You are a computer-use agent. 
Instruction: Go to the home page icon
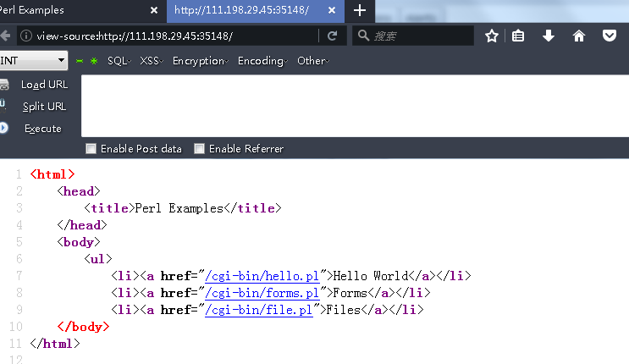[579, 36]
